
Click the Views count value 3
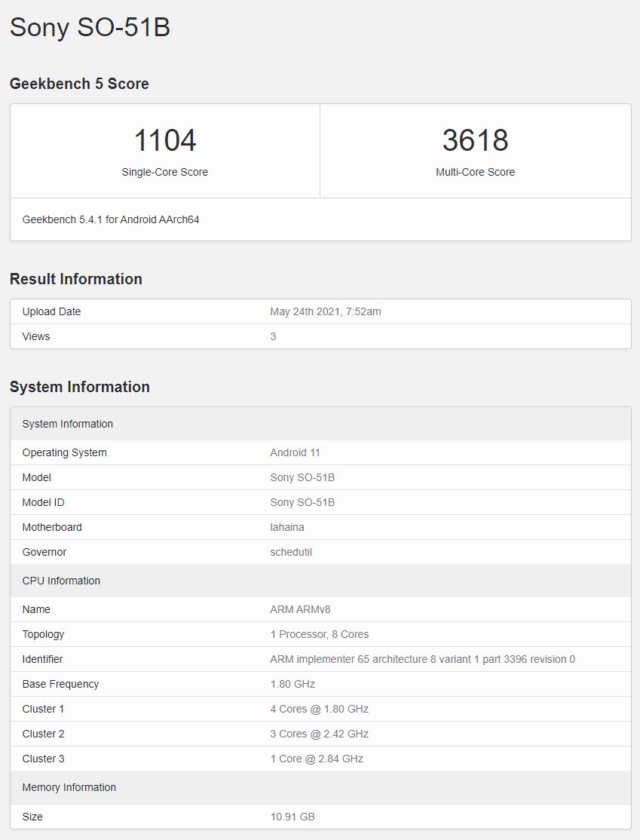pyautogui.click(x=273, y=336)
